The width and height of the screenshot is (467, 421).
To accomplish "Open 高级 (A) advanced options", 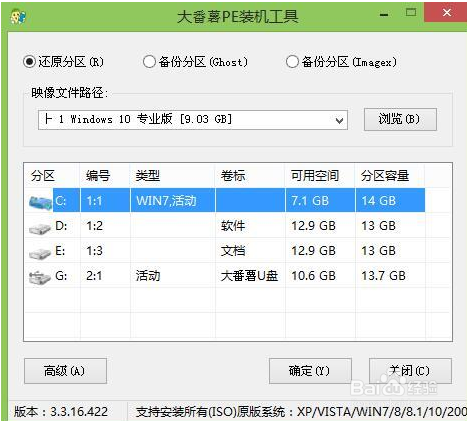I will click(x=65, y=371).
